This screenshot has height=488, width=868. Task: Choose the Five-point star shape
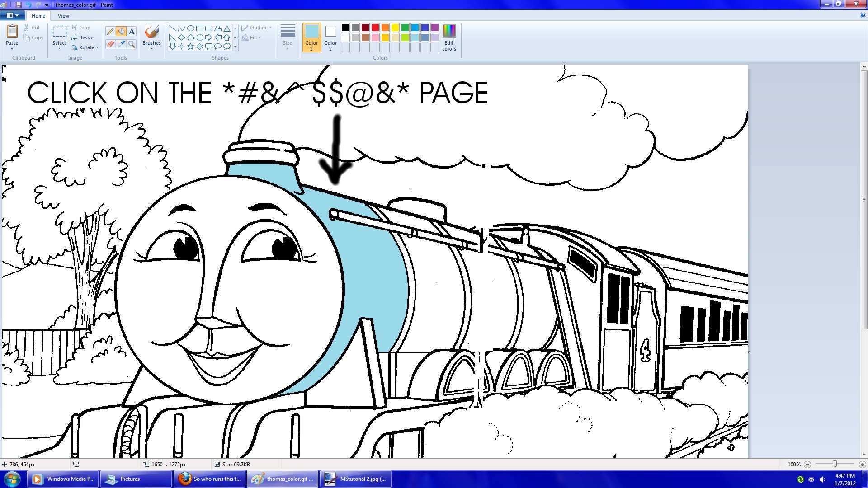coord(190,46)
